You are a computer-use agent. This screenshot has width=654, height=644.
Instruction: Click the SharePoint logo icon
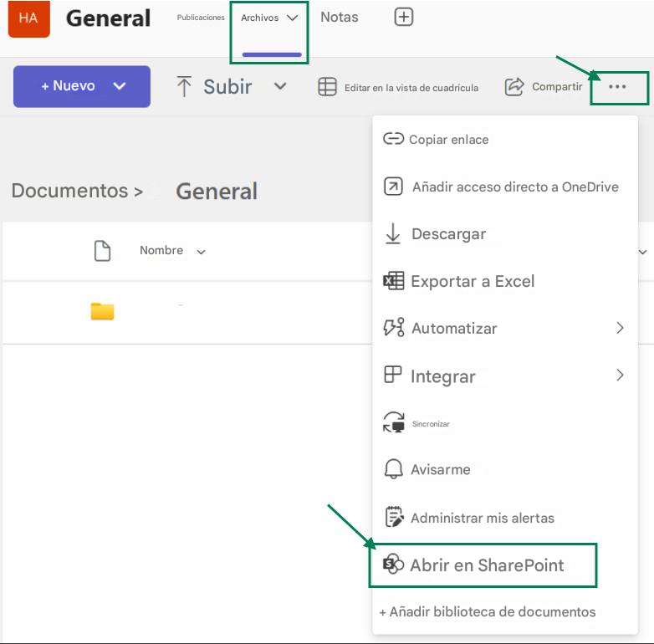[x=393, y=565]
